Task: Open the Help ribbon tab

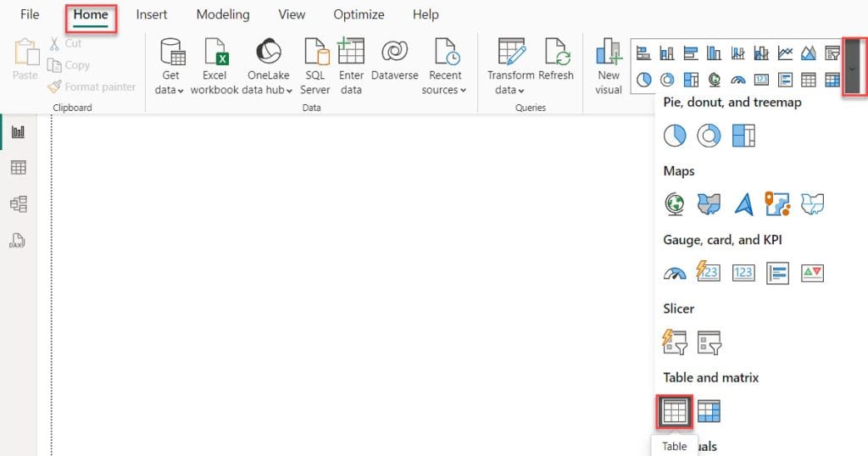Action: (426, 14)
